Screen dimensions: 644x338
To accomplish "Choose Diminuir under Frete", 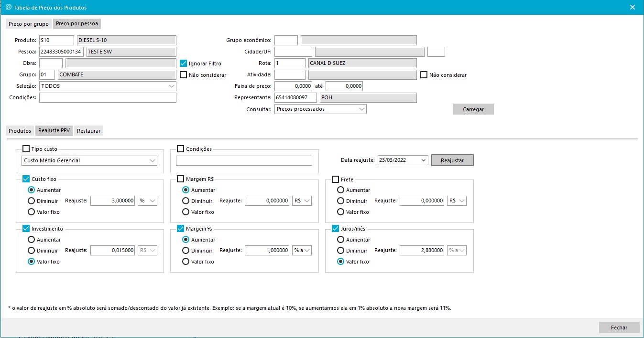I will coord(341,201).
